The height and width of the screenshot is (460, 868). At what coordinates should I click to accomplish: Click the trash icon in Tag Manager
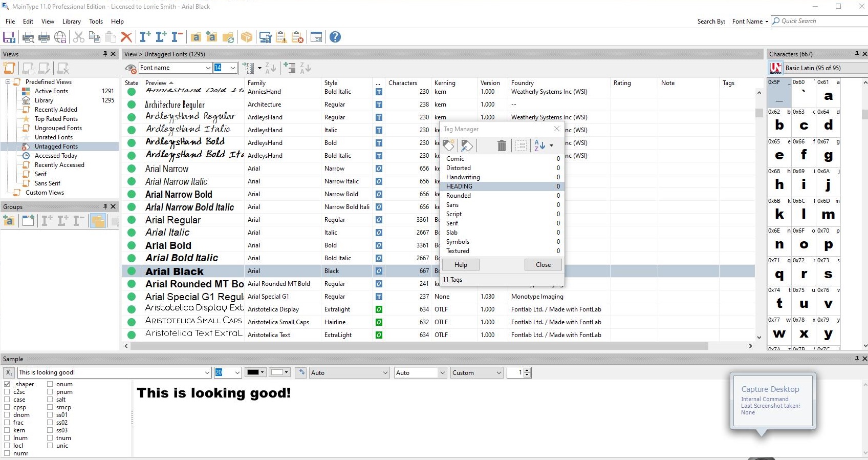(x=502, y=145)
